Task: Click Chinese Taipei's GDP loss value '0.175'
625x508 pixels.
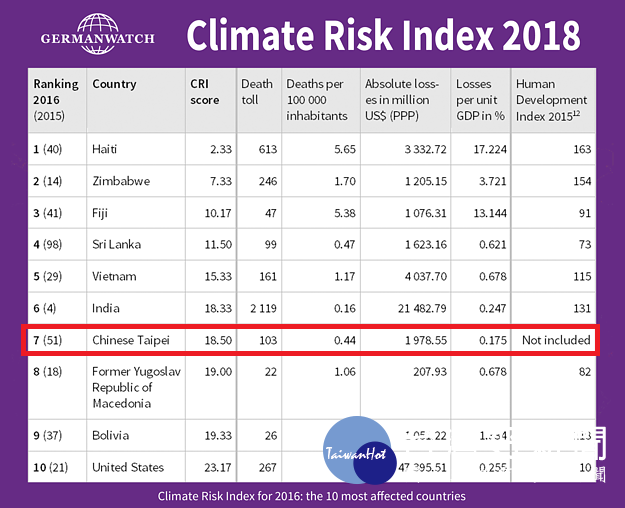Action: pos(493,341)
